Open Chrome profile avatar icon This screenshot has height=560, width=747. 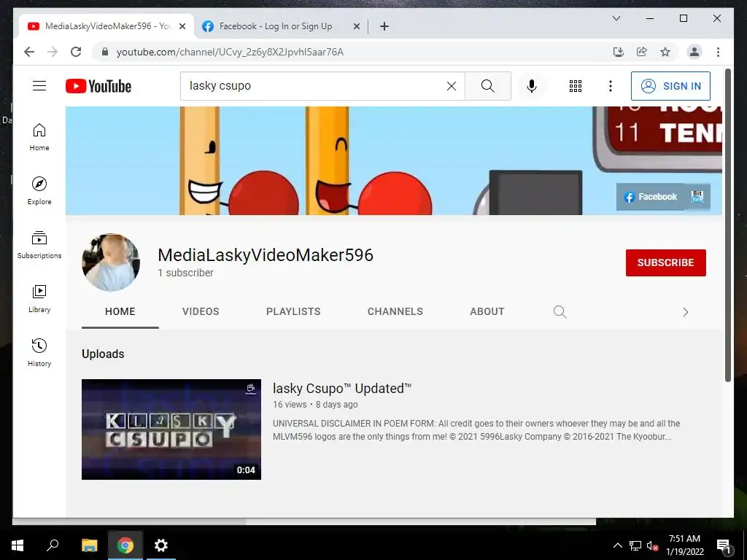click(694, 52)
